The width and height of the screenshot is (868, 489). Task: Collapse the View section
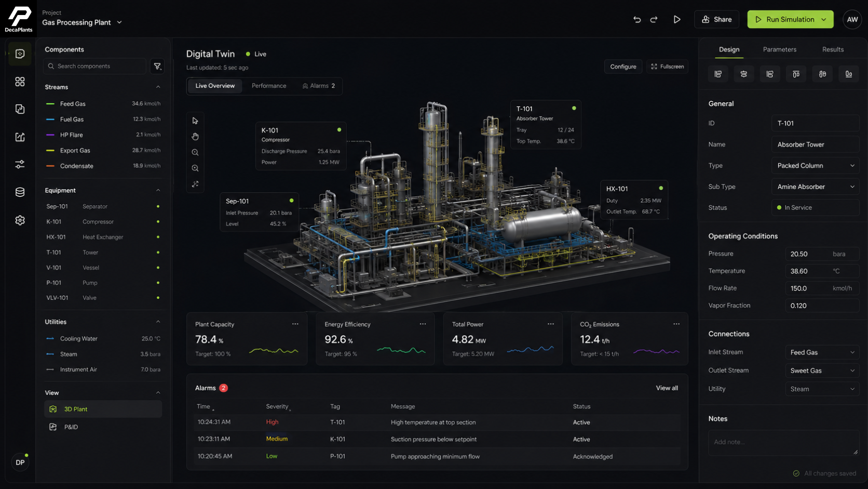[158, 392]
